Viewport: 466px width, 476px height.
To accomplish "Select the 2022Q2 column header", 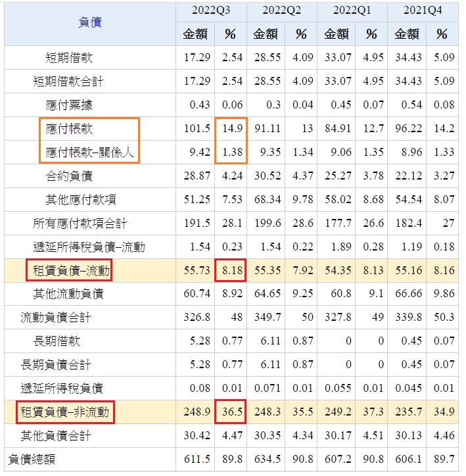I will (x=281, y=11).
